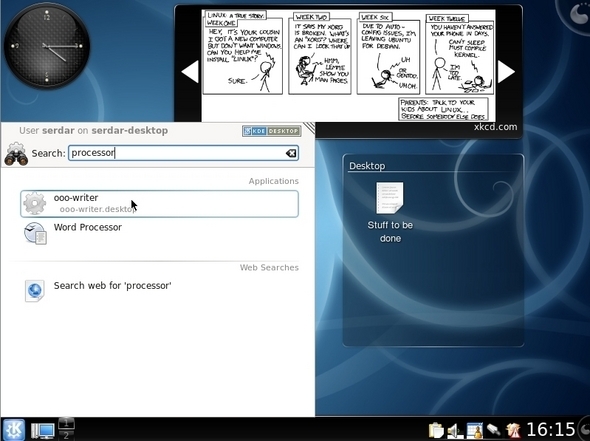Click the binoculars search icon

click(x=16, y=154)
